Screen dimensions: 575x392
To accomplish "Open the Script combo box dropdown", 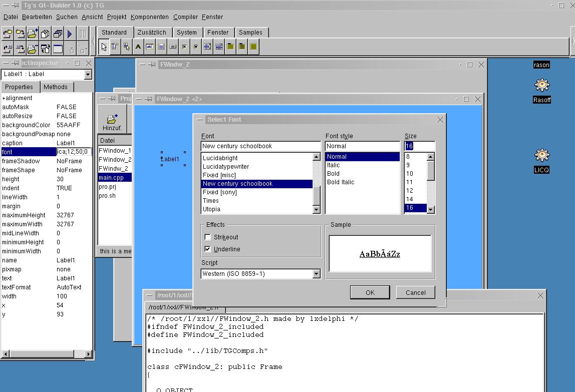I will [316, 274].
